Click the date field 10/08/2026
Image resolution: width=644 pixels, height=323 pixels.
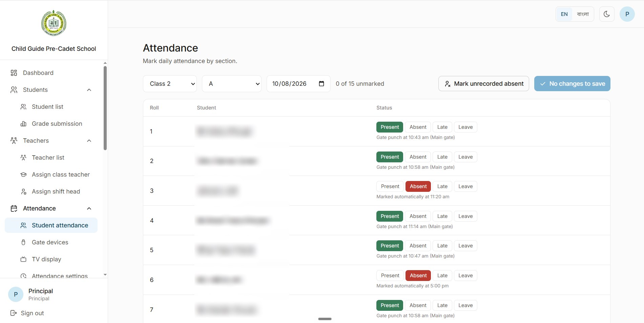pyautogui.click(x=298, y=84)
